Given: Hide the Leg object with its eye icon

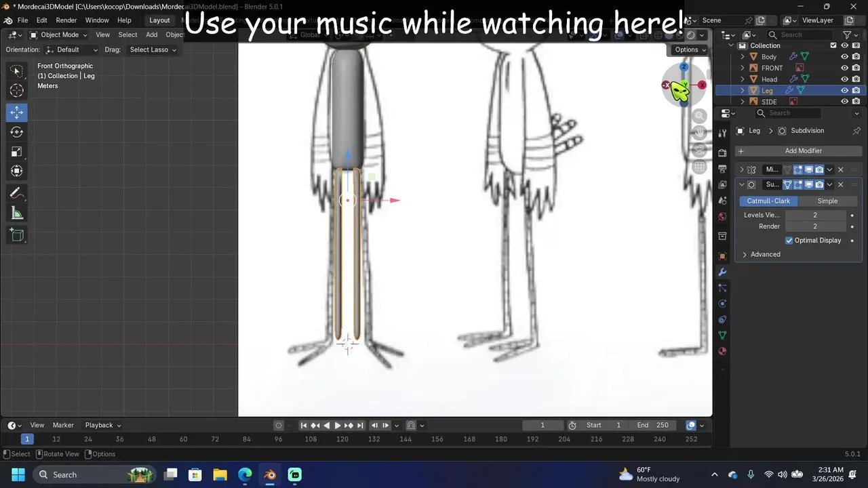Looking at the screenshot, I should pos(845,91).
